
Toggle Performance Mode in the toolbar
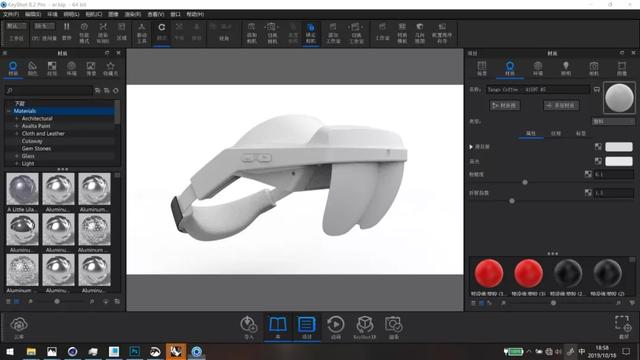click(x=84, y=32)
